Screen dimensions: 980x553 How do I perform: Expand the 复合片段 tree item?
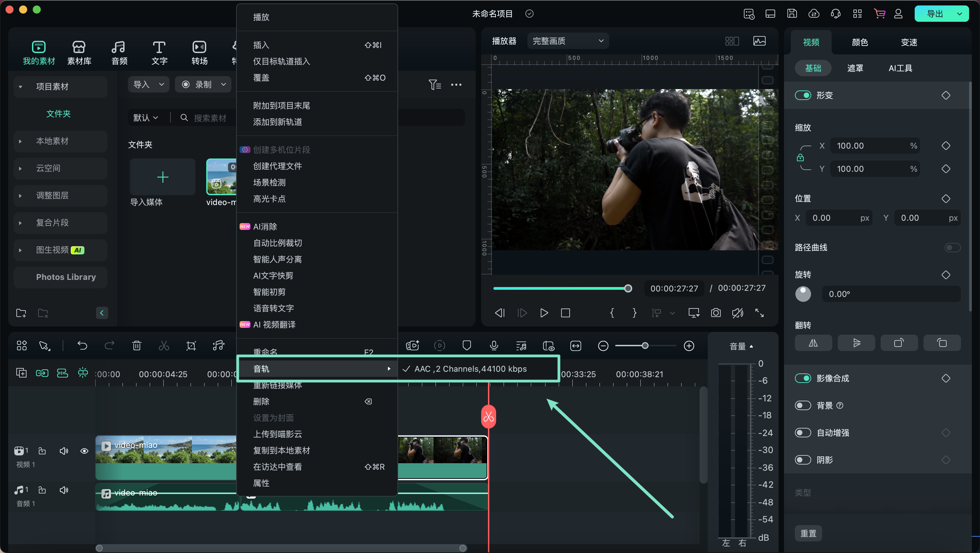point(20,223)
